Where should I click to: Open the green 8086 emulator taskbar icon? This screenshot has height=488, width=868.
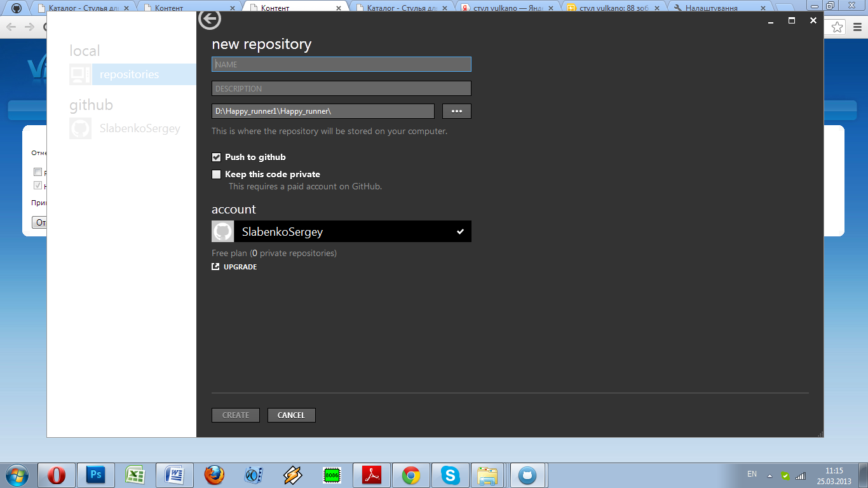click(332, 475)
